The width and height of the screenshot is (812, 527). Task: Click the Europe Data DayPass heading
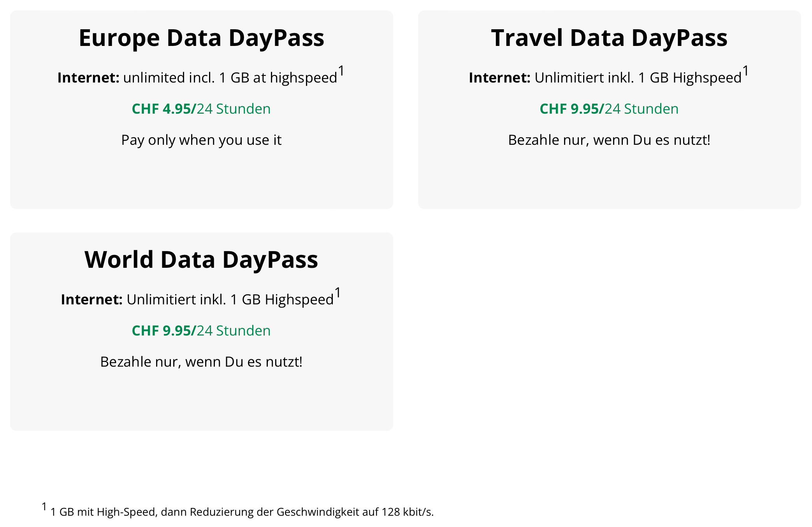[201, 38]
